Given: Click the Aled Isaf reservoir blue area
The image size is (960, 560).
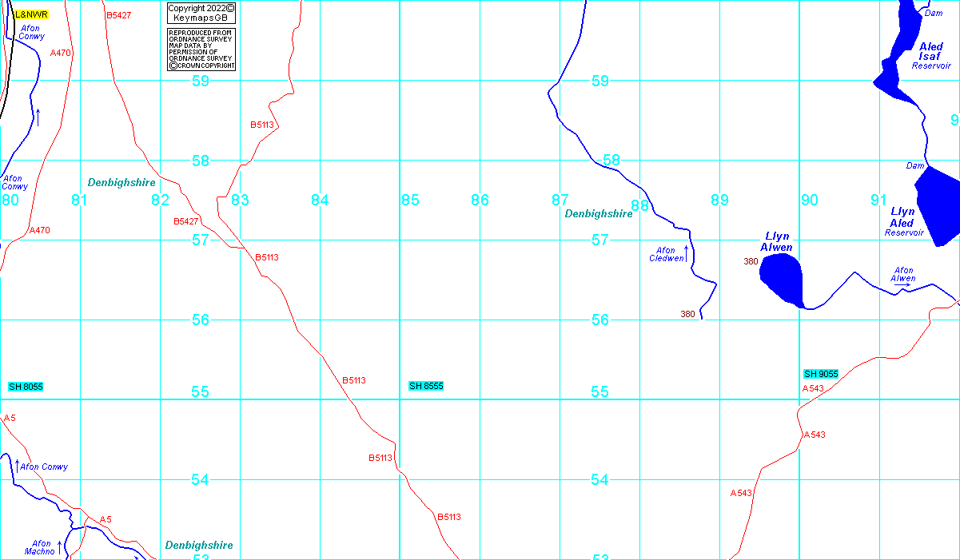Looking at the screenshot, I should point(894,77).
